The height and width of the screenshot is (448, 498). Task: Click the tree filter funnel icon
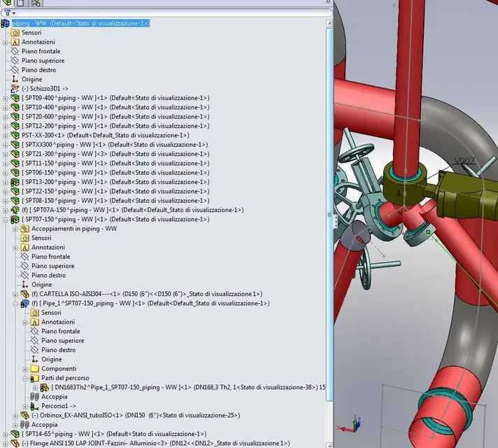(x=7, y=13)
